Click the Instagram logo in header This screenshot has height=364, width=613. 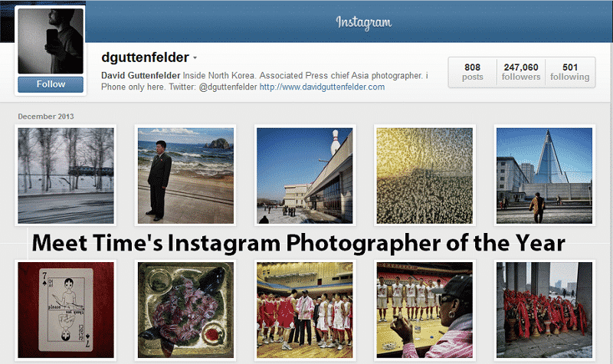[x=363, y=22]
